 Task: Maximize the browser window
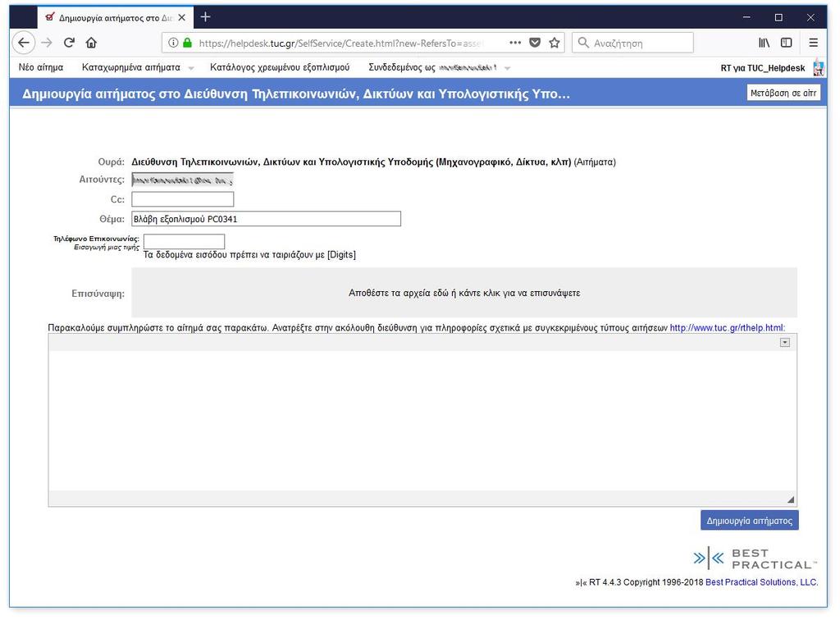coord(778,18)
